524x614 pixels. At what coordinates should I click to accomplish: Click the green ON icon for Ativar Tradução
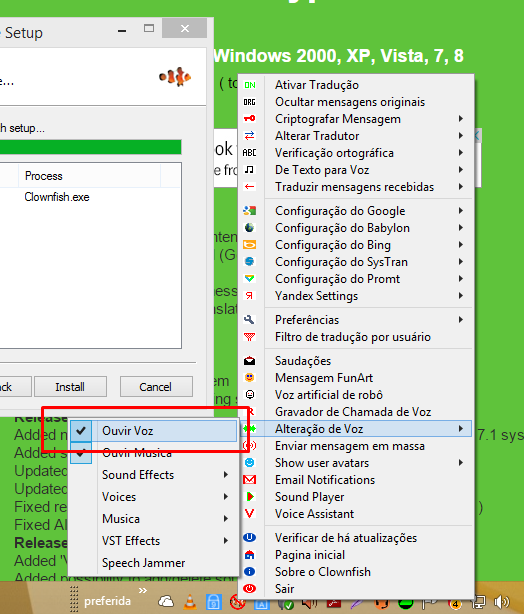tap(250, 85)
